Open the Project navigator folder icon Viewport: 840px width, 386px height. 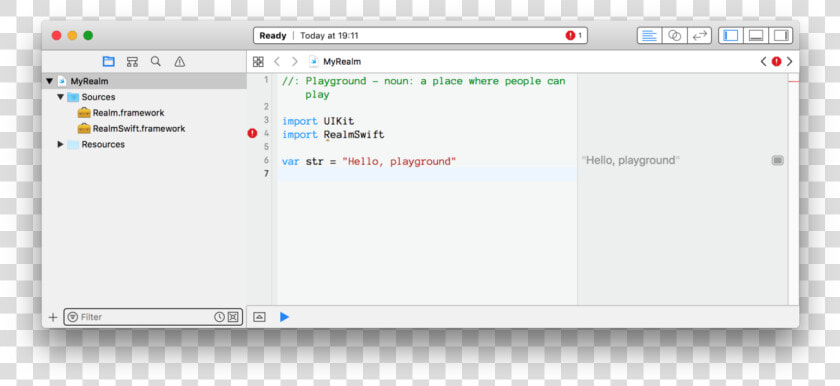[109, 62]
